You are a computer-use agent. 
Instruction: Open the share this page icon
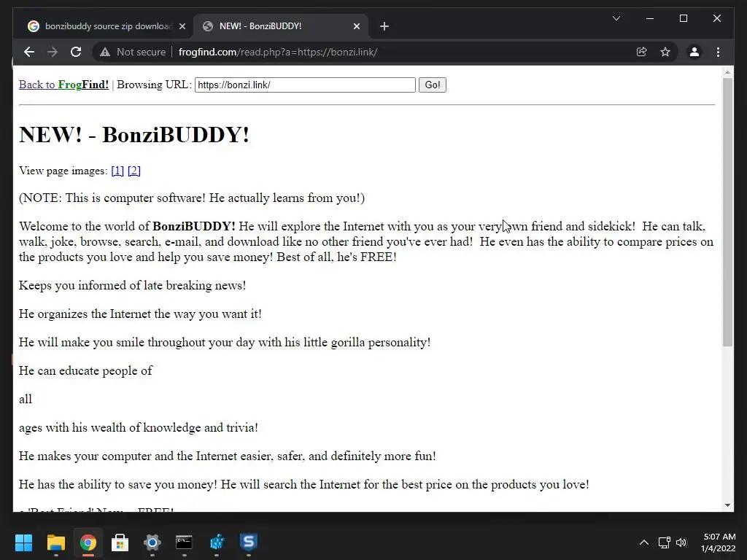click(642, 52)
